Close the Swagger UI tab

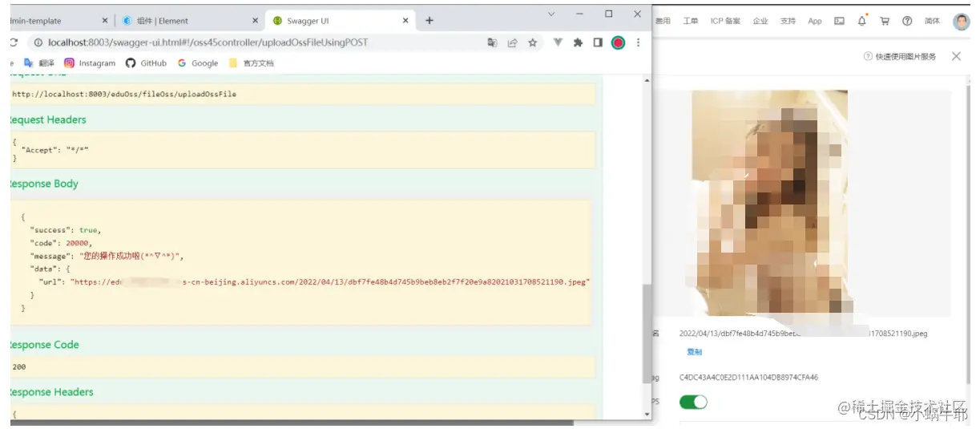405,21
